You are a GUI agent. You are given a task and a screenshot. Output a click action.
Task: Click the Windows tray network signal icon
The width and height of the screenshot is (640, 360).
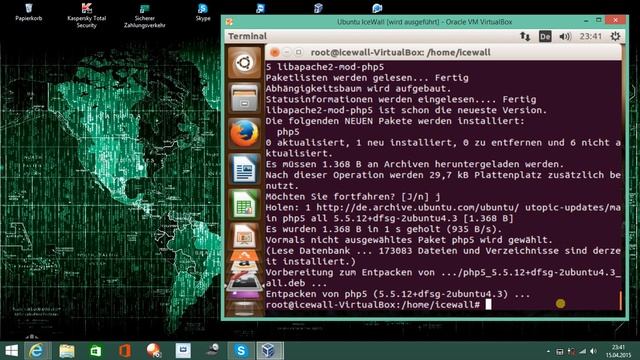(582, 351)
